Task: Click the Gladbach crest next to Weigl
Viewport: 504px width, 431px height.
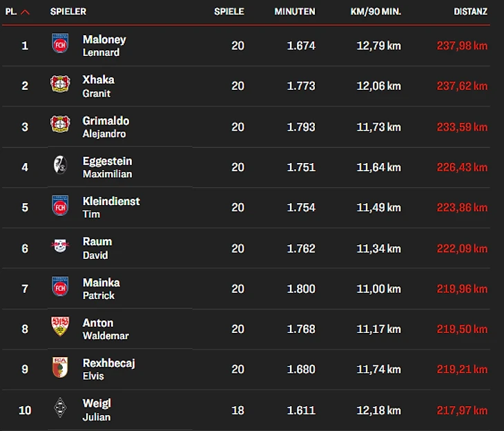Action: pyautogui.click(x=60, y=408)
